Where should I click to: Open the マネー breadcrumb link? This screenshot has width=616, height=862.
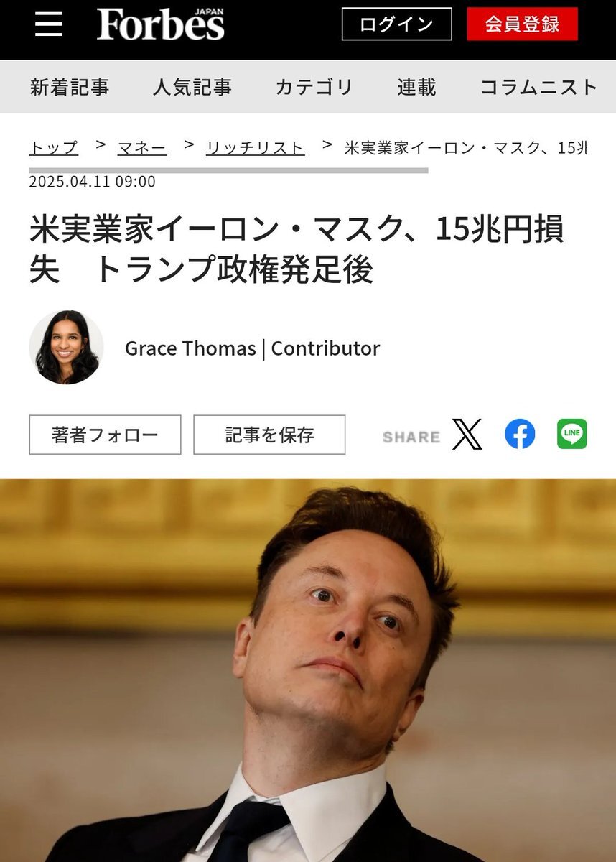click(142, 148)
